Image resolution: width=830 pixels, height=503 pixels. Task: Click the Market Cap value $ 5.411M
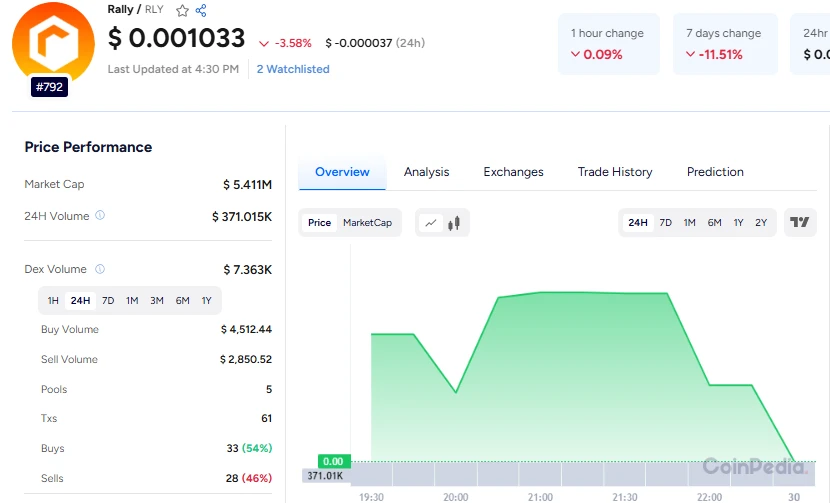(247, 185)
